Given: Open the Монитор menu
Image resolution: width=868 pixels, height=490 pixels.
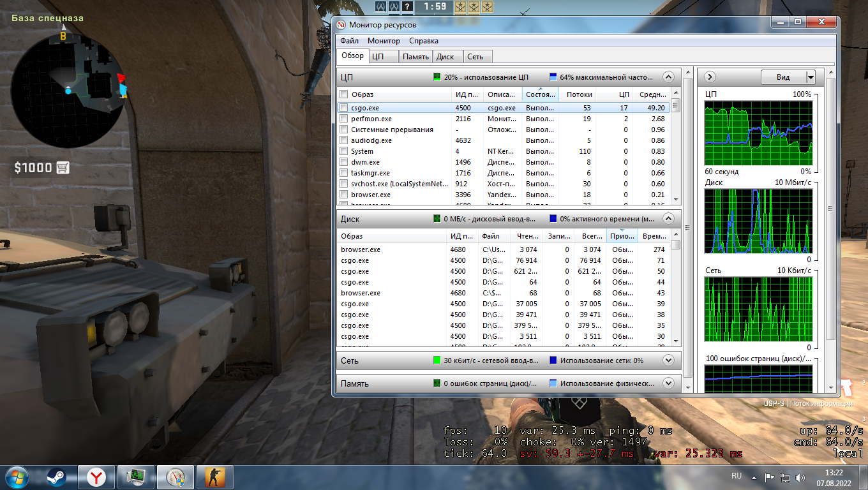Looking at the screenshot, I should tap(384, 41).
